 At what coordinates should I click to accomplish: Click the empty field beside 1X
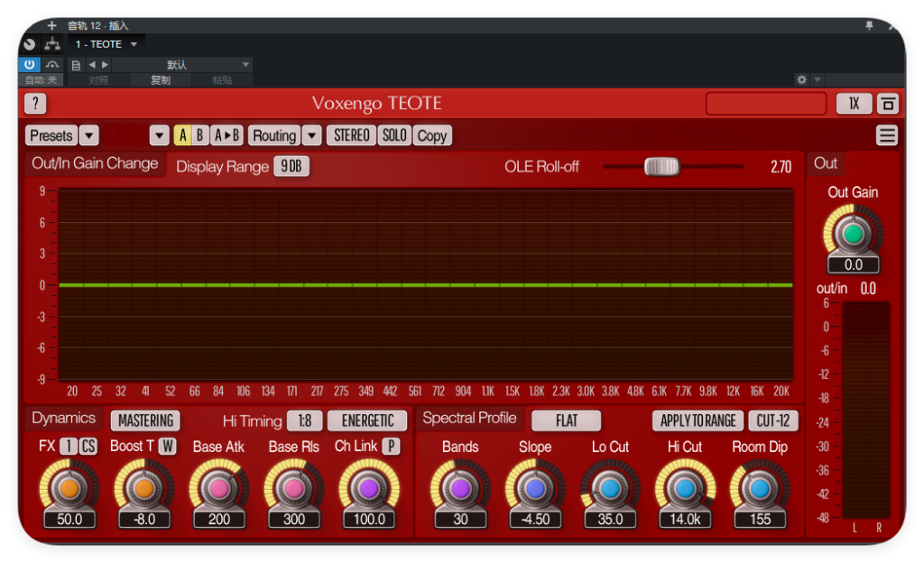coord(766,104)
